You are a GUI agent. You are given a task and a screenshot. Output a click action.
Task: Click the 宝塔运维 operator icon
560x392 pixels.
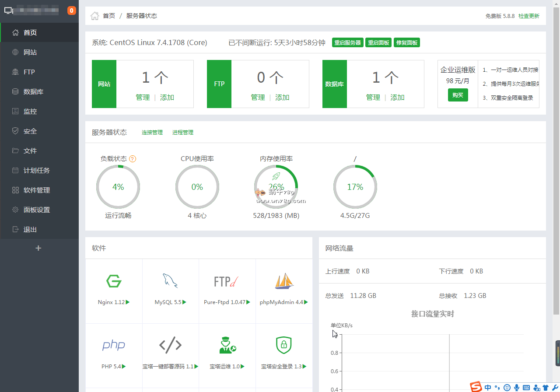click(227, 345)
